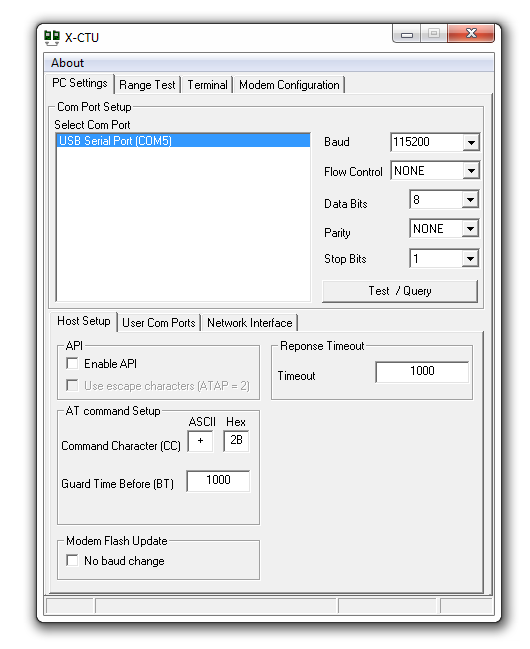This screenshot has height=649, width=530.
Task: Expand the Baud rate dropdown
Action: 471,142
